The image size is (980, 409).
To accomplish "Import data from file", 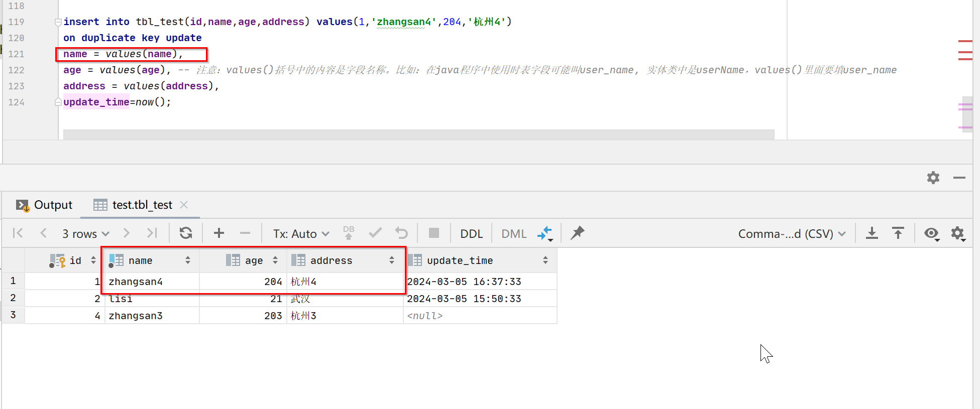I will [898, 233].
